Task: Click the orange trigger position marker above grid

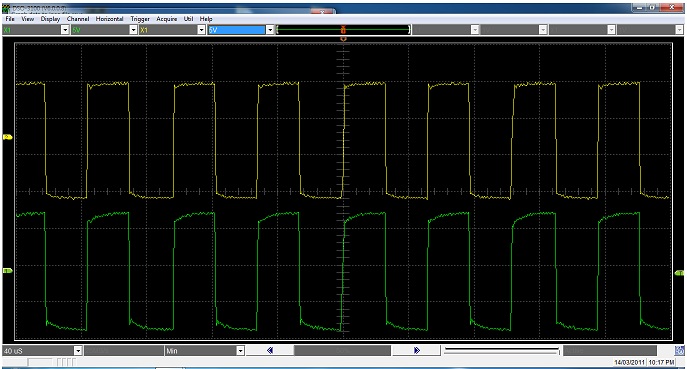Action: [x=344, y=39]
